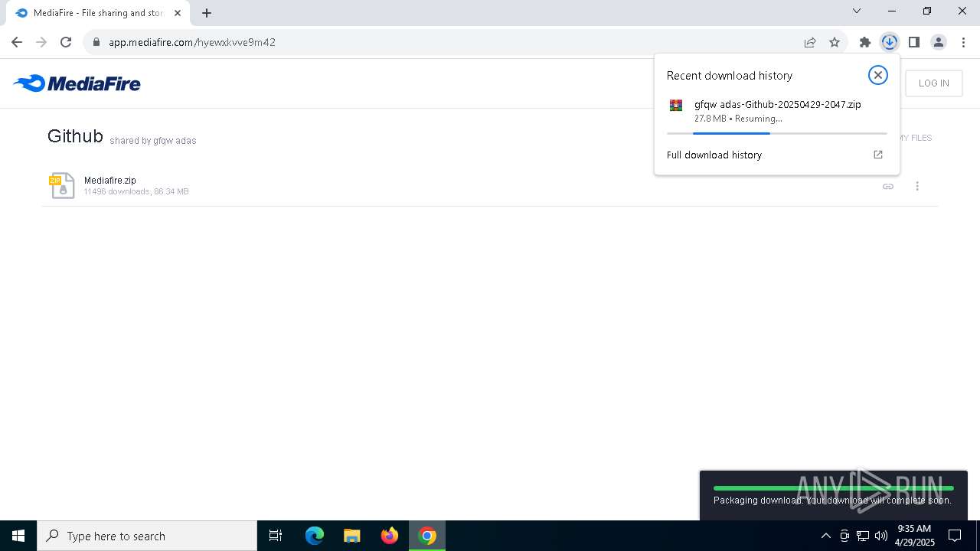Click the download progress bar
The image size is (980, 551).
click(x=776, y=133)
